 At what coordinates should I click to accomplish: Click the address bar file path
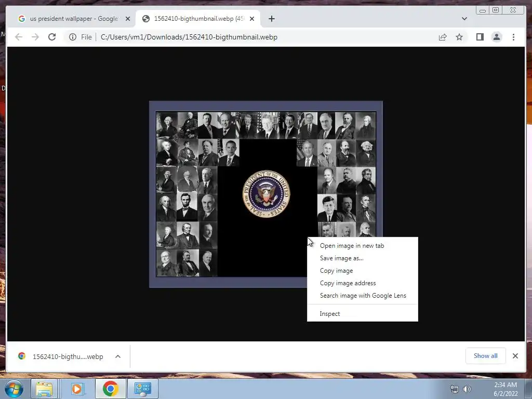pyautogui.click(x=189, y=37)
